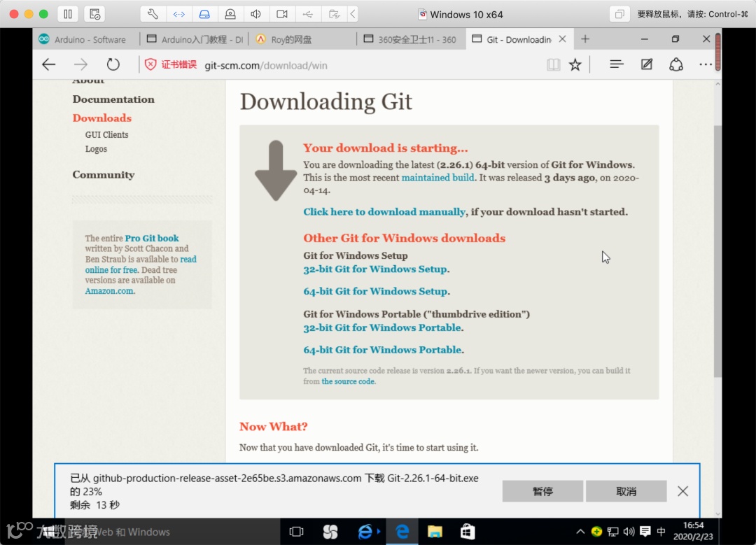
Task: Make a web note pen icon
Action: [x=647, y=64]
